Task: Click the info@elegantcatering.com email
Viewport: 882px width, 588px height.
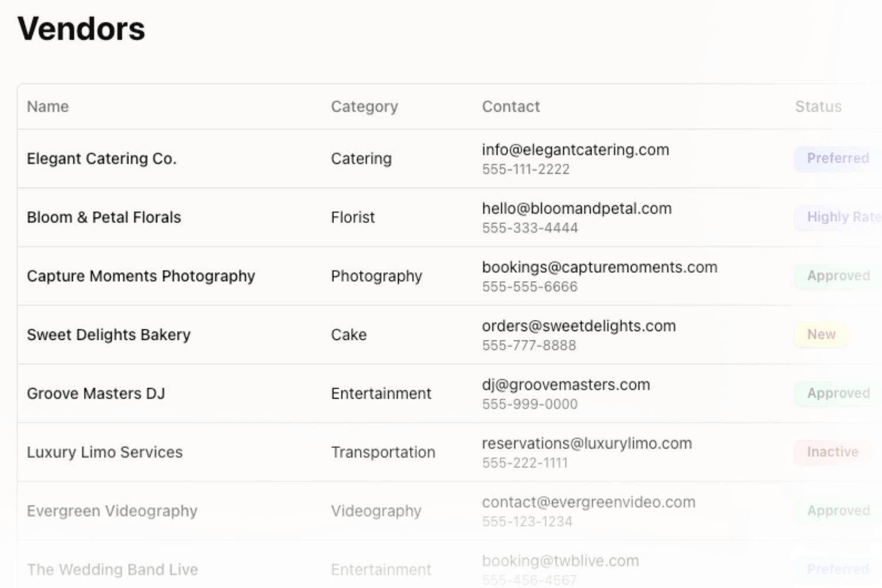Action: tap(575, 150)
